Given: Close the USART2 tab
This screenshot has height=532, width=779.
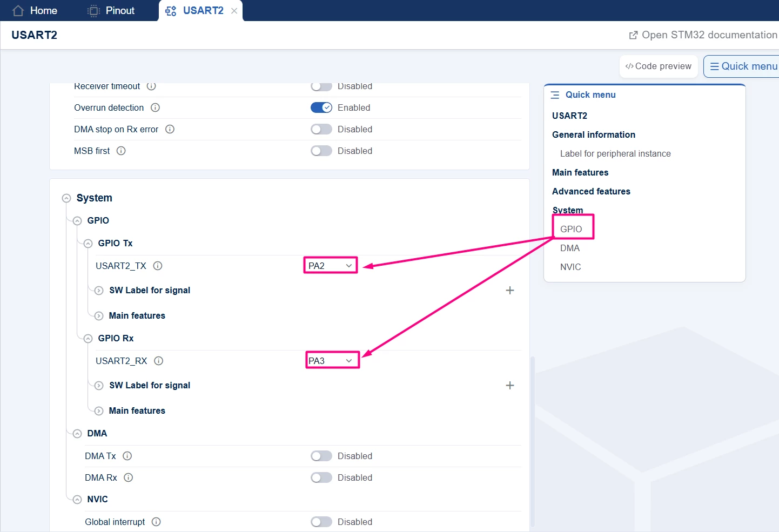Looking at the screenshot, I should (x=234, y=11).
